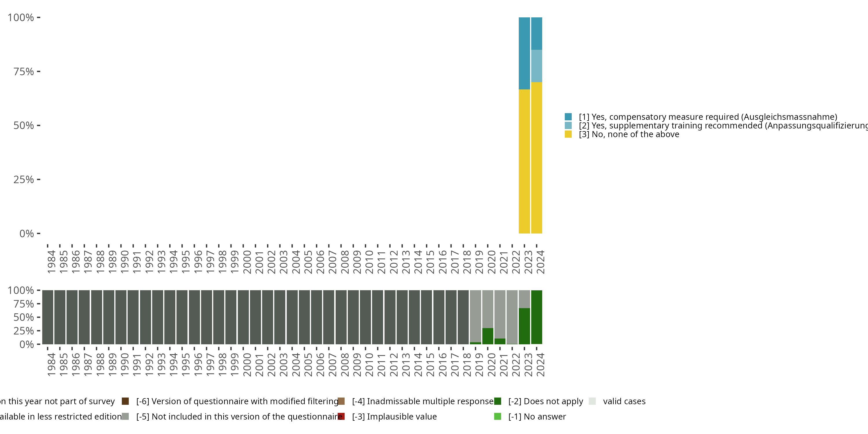868x434 pixels.
Task: Select light blue segment of 2024 upper bar
Action: (x=536, y=66)
